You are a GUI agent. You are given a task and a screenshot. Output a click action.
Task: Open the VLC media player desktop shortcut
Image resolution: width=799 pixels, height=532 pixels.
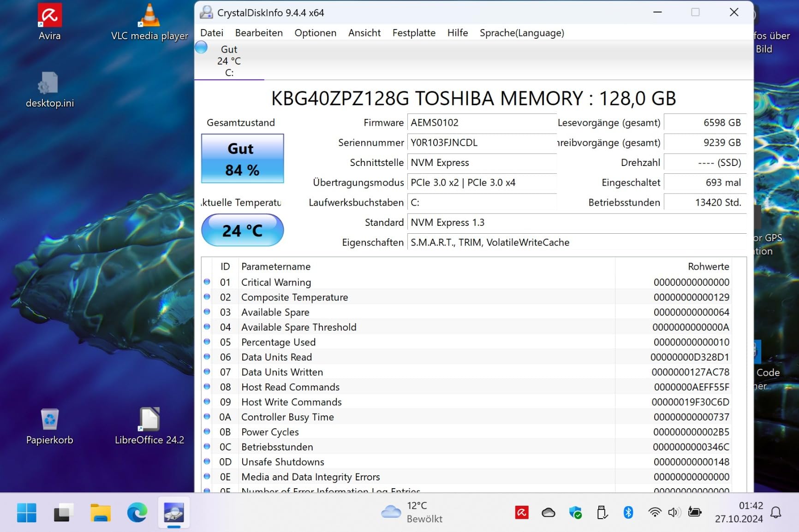click(149, 22)
